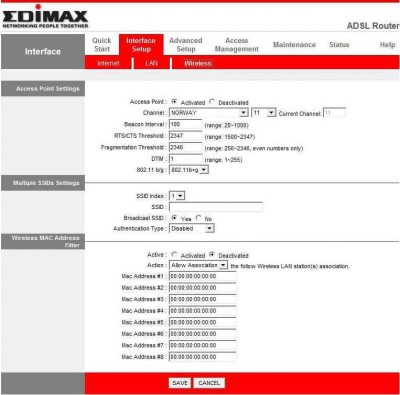Click the CANCEL button
400x395 pixels.
tap(209, 383)
